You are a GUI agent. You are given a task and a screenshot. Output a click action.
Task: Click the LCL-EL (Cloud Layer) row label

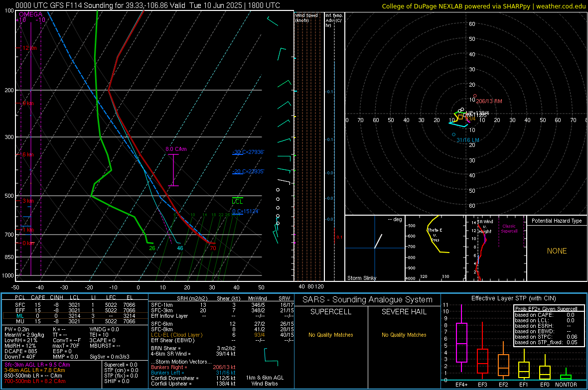[x=176, y=335]
